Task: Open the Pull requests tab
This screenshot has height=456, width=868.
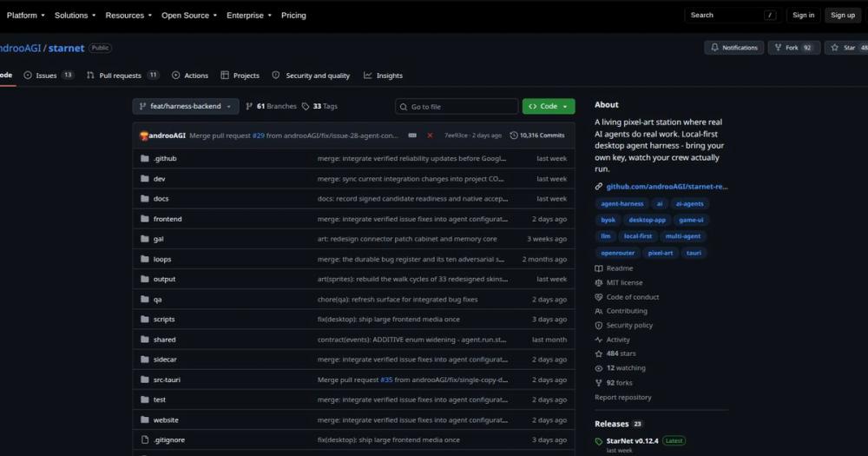Action: (x=122, y=76)
